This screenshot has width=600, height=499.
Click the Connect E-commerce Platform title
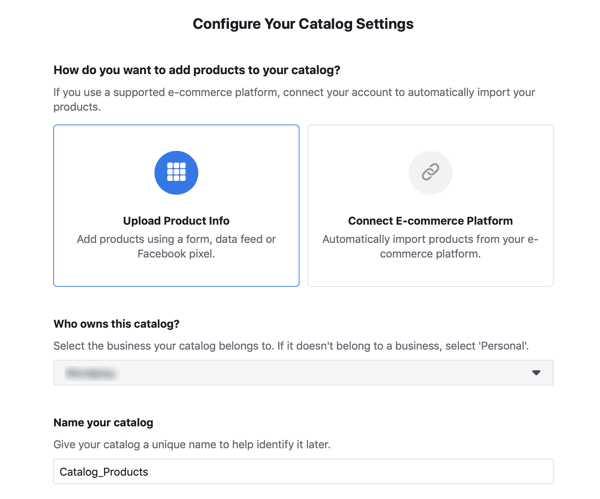pos(430,221)
